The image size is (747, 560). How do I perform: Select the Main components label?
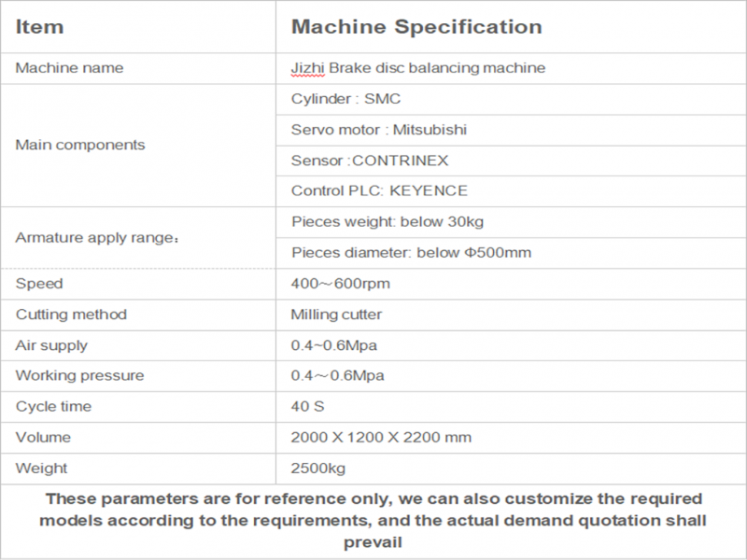80,145
